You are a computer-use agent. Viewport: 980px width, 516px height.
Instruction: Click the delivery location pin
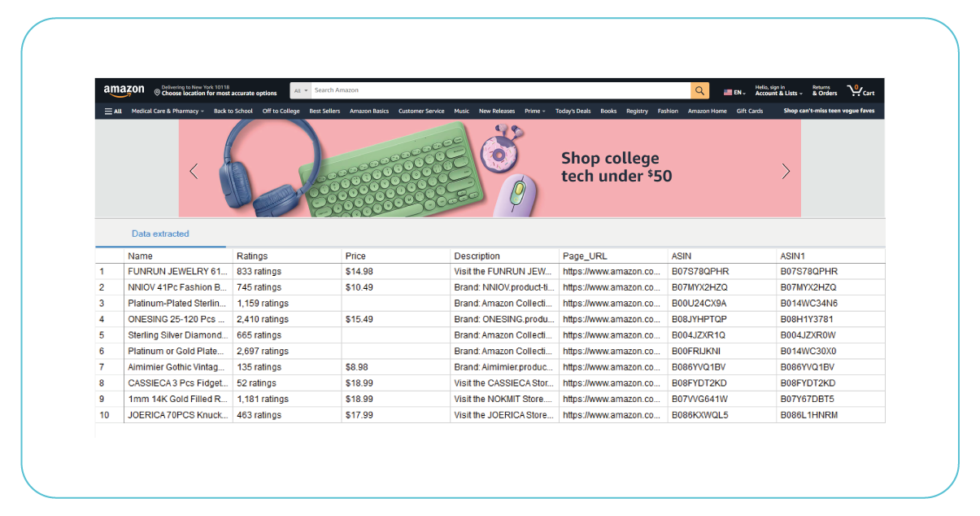pyautogui.click(x=157, y=93)
